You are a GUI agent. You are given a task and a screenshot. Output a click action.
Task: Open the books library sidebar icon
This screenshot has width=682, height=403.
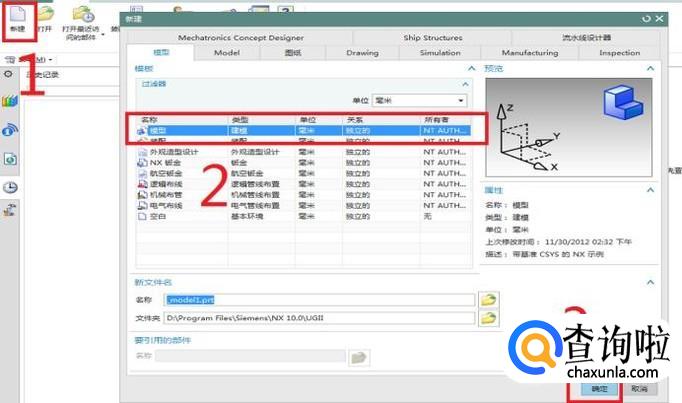(x=10, y=101)
